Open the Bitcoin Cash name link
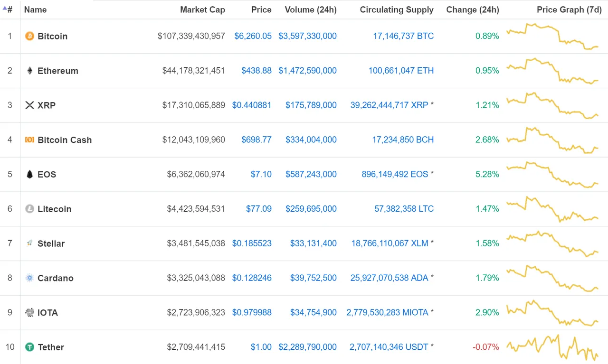 coord(65,140)
